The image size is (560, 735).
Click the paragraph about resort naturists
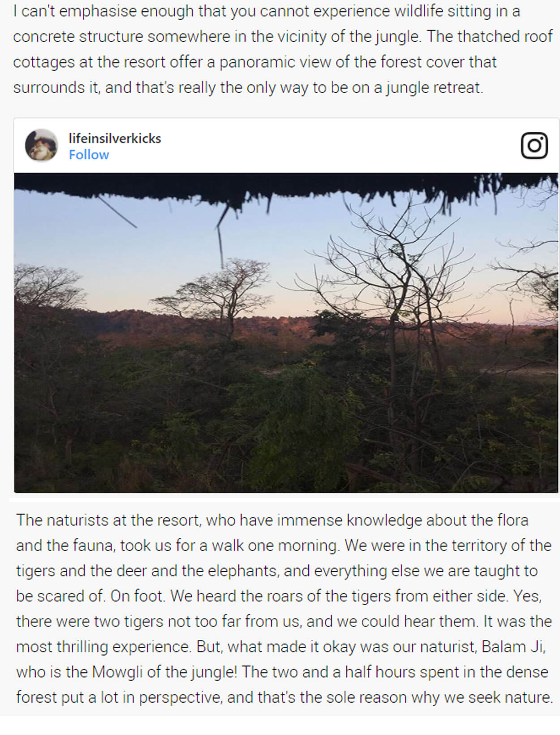coord(284,609)
